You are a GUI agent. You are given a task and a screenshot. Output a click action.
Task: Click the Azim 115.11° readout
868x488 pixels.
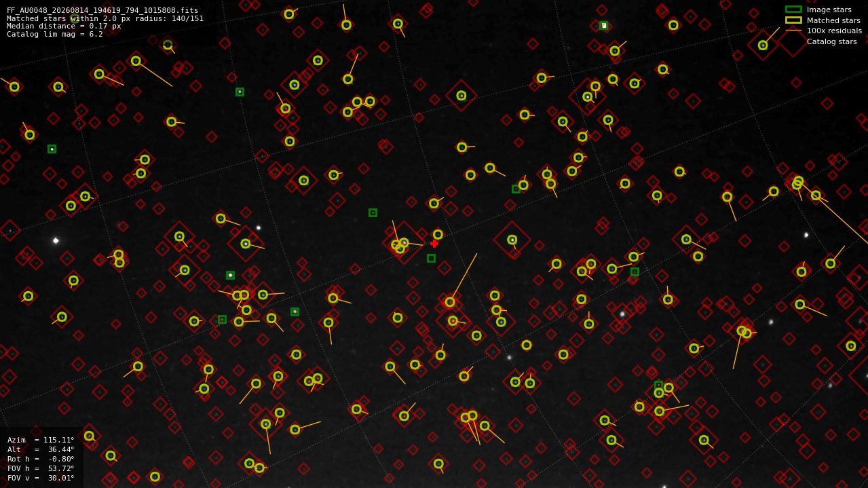(x=41, y=440)
